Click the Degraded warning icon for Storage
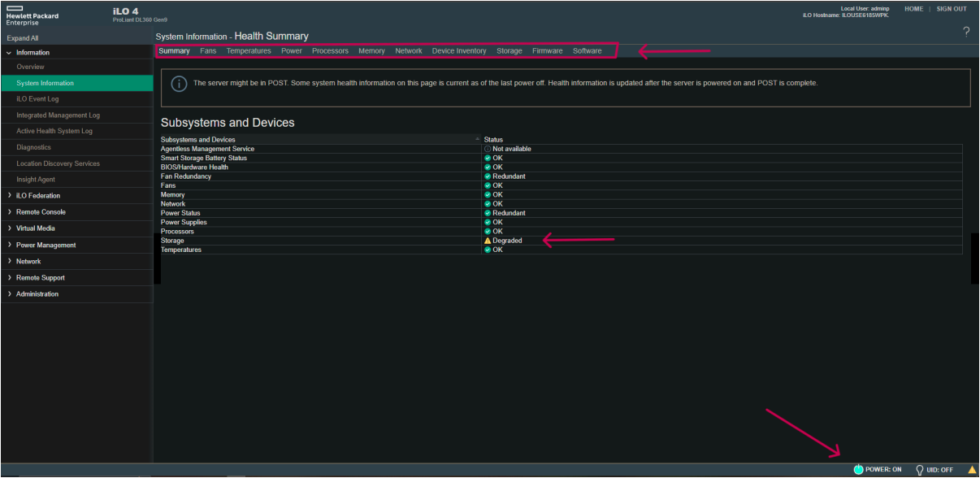The height and width of the screenshot is (478, 980). tap(488, 241)
